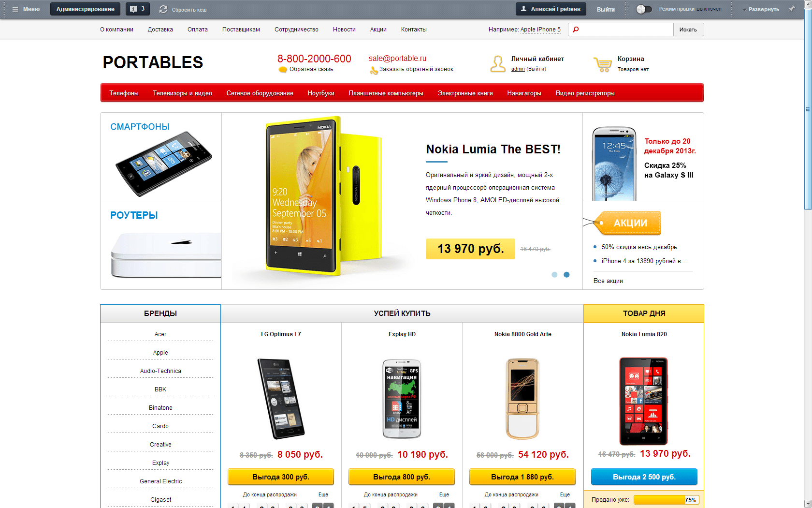
Task: Click the magnifier icon in search field
Action: coord(575,30)
